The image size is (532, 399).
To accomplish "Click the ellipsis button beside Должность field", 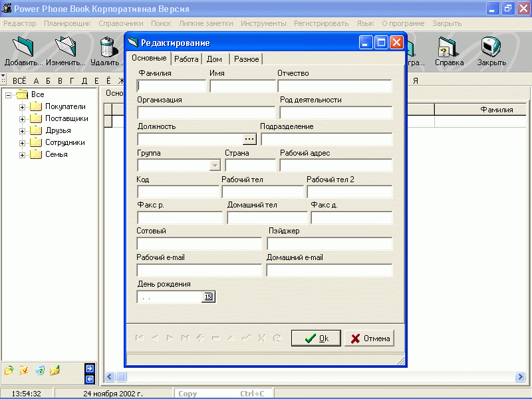I will pyautogui.click(x=249, y=139).
